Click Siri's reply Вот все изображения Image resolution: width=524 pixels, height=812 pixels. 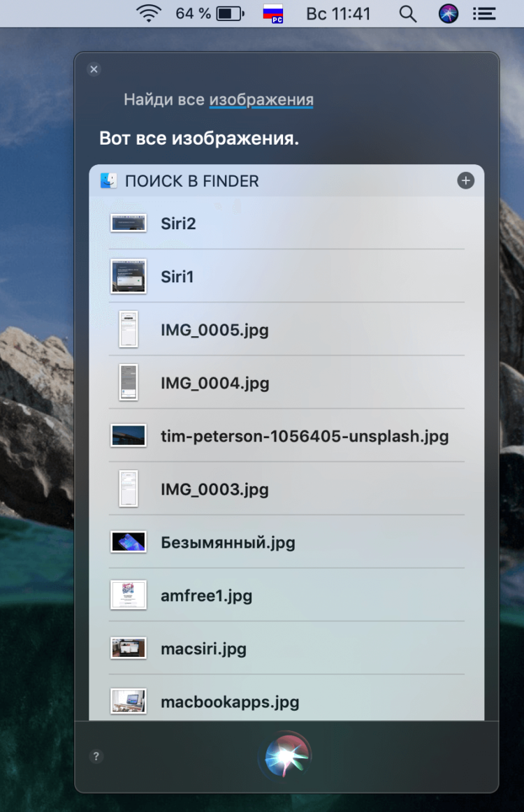[199, 139]
